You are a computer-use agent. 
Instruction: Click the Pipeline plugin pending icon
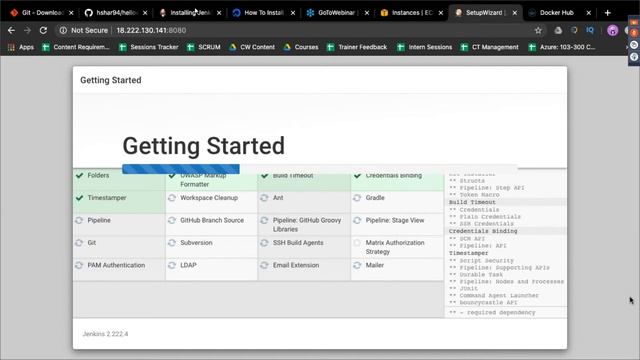tap(79, 220)
